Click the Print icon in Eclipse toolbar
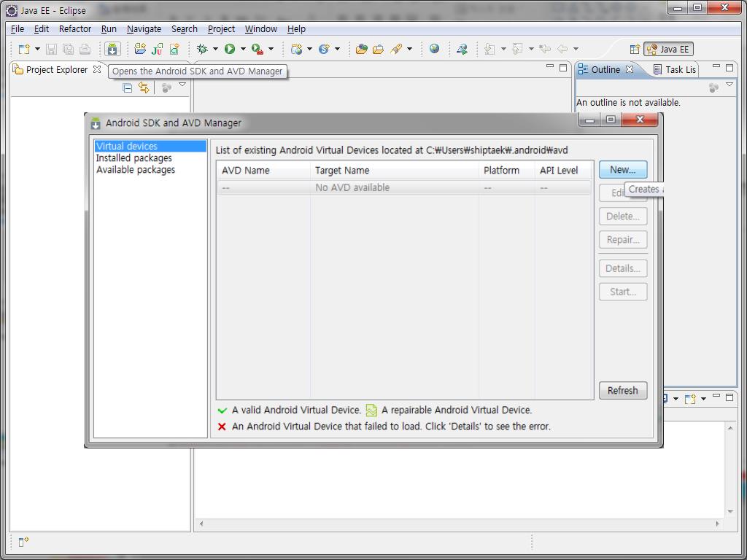Viewport: 747px width, 560px height. (x=85, y=49)
